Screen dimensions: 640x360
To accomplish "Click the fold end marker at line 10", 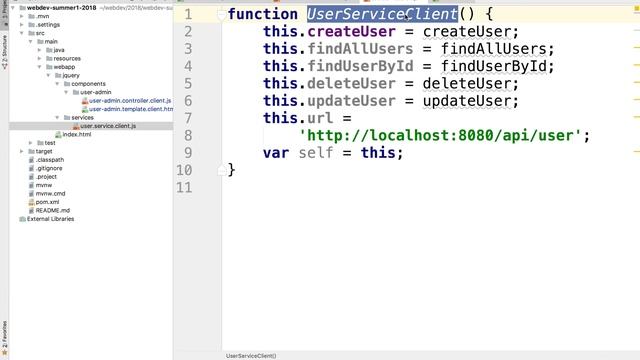I will point(221,170).
